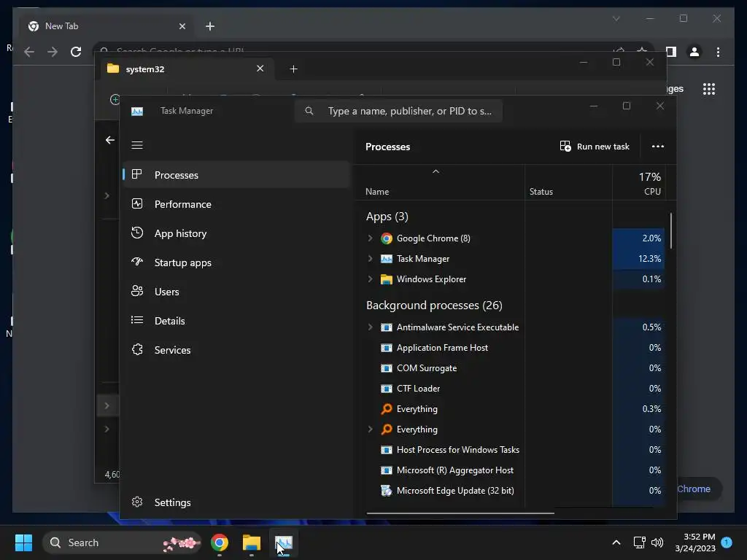Screen dimensions: 747x560
Task: Expand the Task Manager process entry
Action: tap(370, 259)
